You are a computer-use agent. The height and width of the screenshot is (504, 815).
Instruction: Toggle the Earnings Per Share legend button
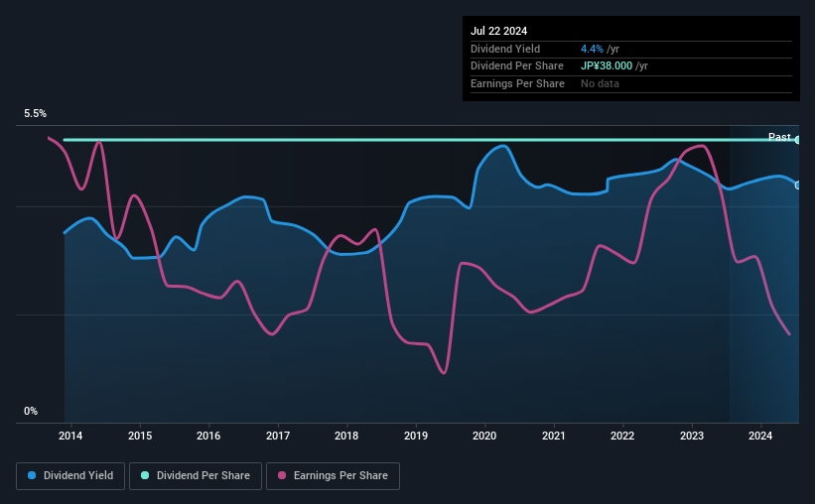coord(333,476)
